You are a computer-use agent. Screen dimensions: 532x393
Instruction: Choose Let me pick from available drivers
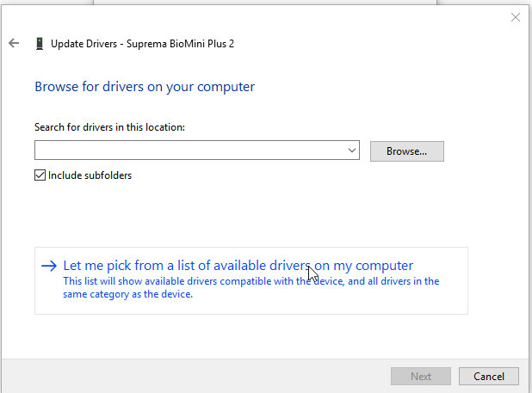click(x=238, y=266)
